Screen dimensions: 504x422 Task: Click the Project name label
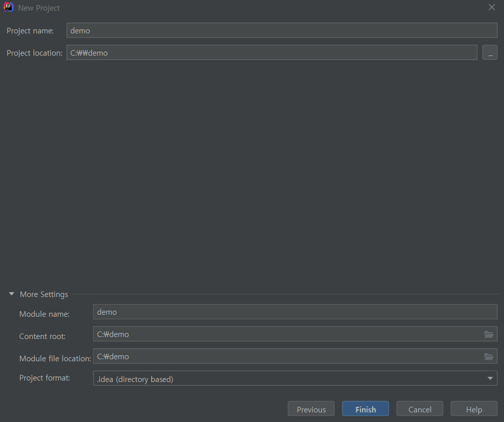(30, 31)
